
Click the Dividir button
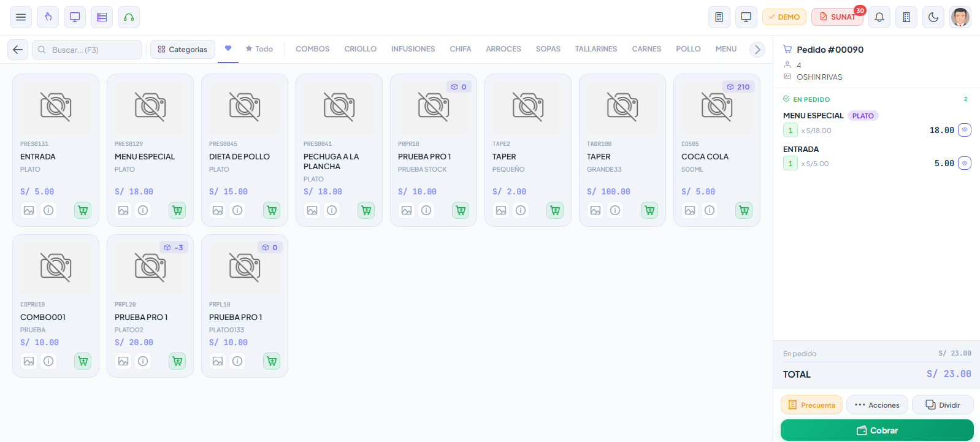pos(943,405)
